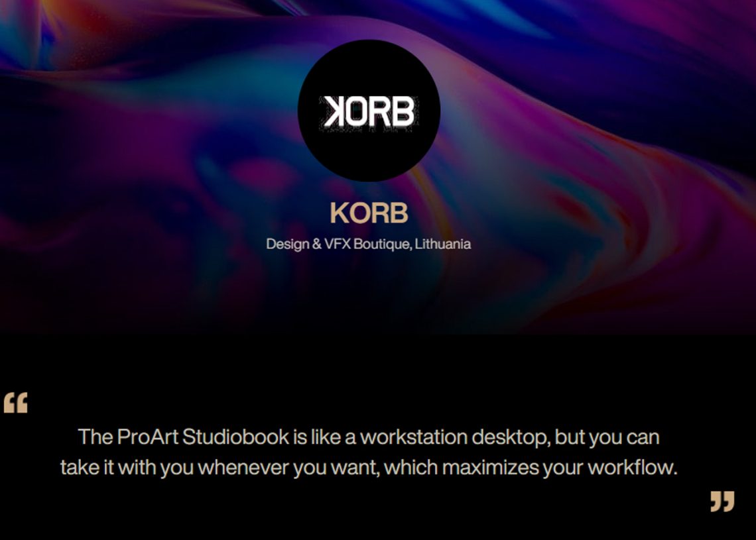Click the circular KORB logo badge
The height and width of the screenshot is (540, 756).
click(x=369, y=110)
